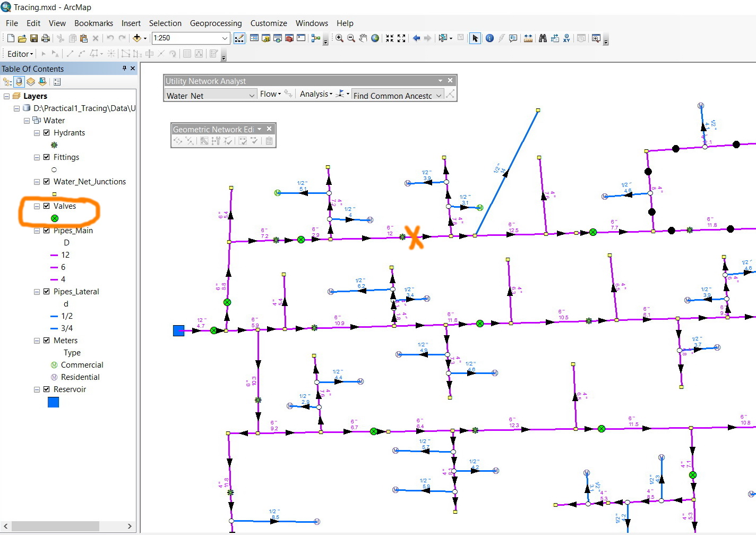Open the Editor dropdown button
Viewport: 756px width, 535px height.
pos(20,54)
